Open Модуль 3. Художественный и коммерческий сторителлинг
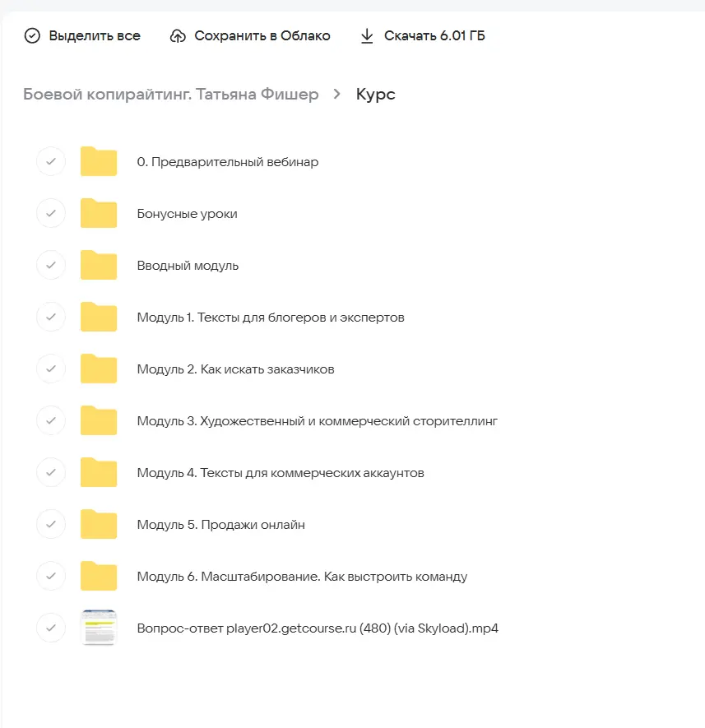The image size is (705, 728). pos(317,421)
